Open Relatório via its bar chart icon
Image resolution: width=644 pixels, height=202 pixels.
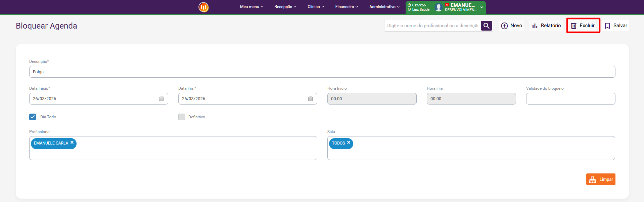point(535,26)
